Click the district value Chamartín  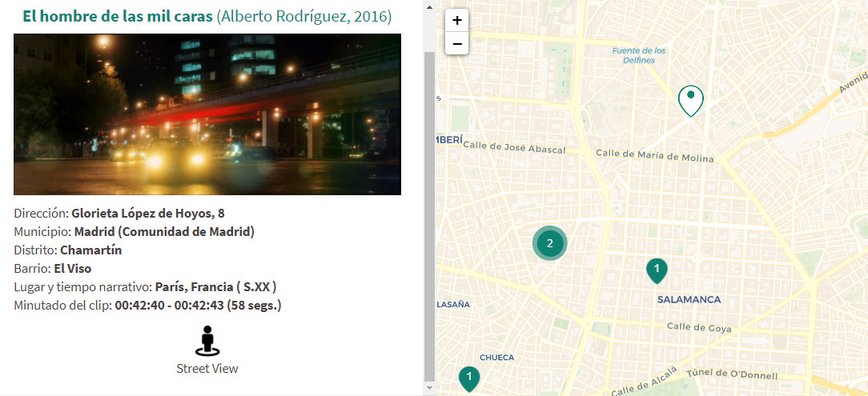click(x=90, y=250)
